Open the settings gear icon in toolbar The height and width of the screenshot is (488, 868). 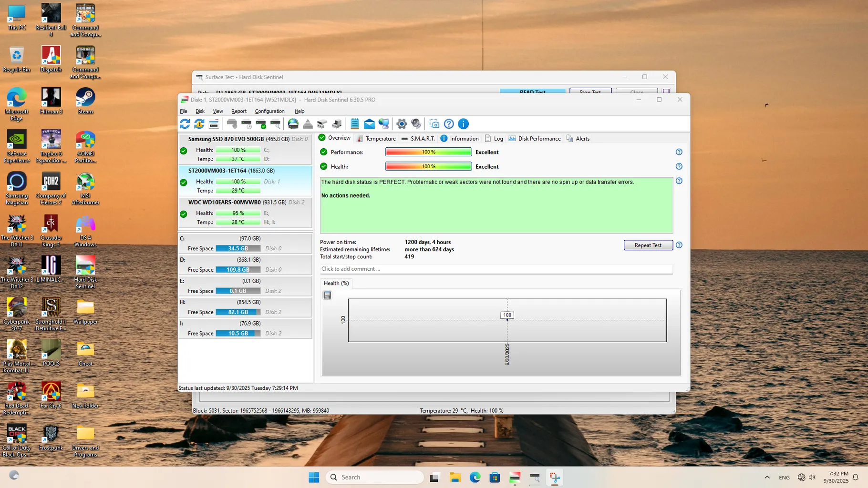pos(402,124)
